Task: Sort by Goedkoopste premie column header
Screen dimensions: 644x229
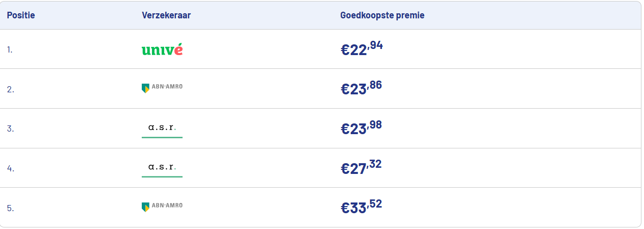Action: (382, 15)
